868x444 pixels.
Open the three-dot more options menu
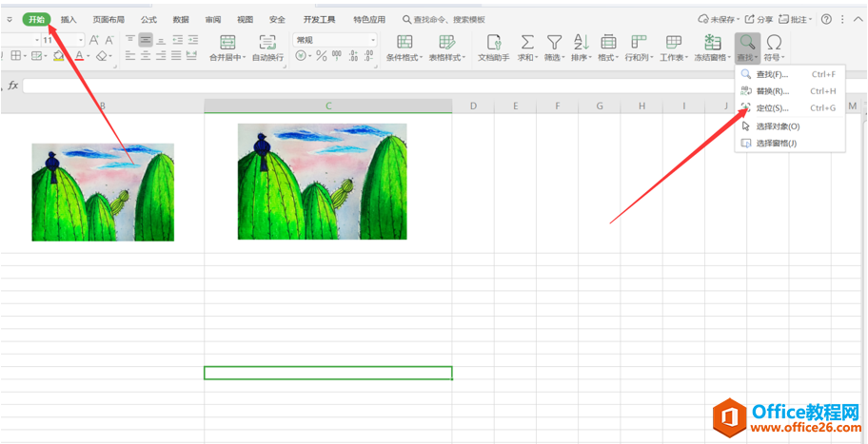point(842,19)
